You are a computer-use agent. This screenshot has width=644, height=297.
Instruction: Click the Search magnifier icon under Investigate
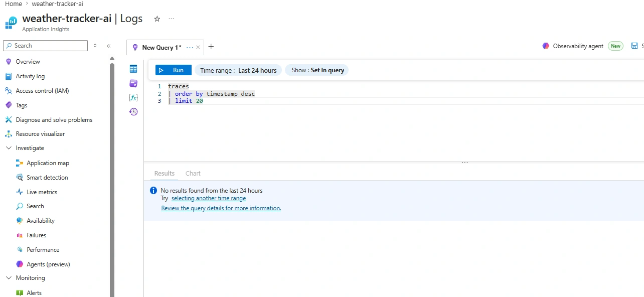pos(20,206)
